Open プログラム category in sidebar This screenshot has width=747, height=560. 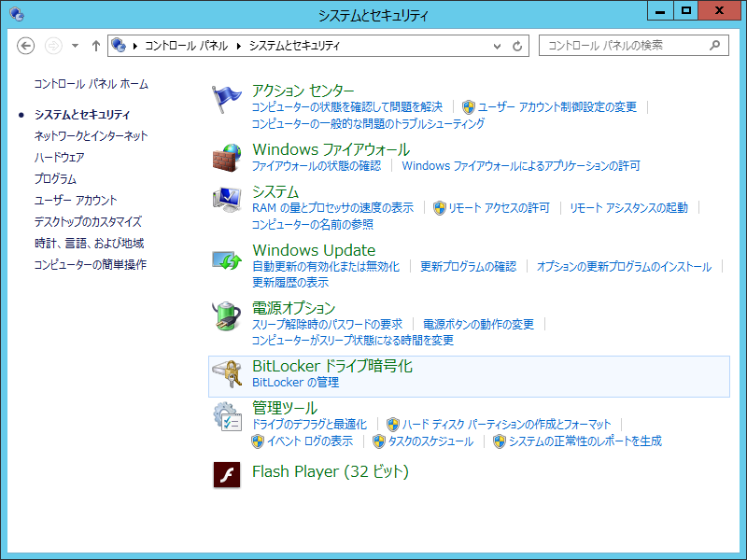[x=55, y=179]
